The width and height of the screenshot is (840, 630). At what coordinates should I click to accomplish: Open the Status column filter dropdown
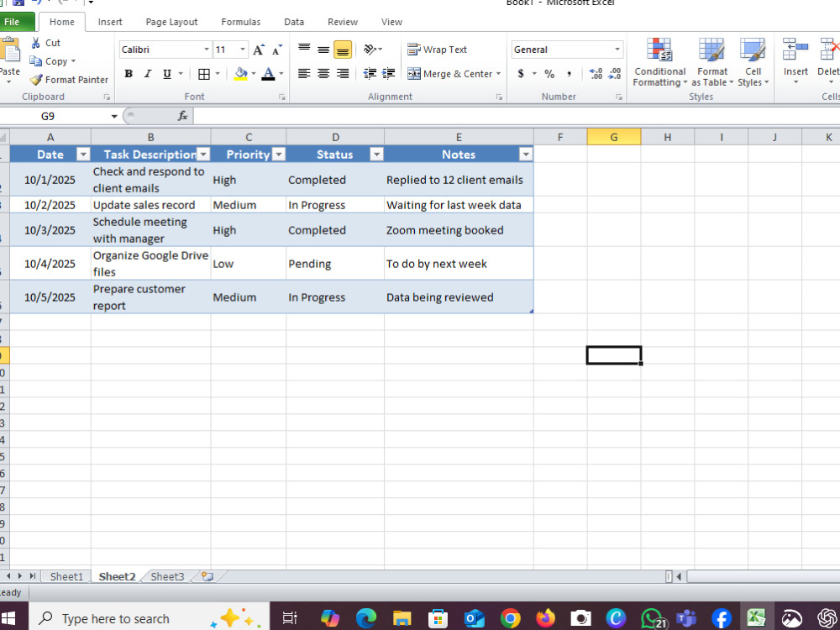376,155
